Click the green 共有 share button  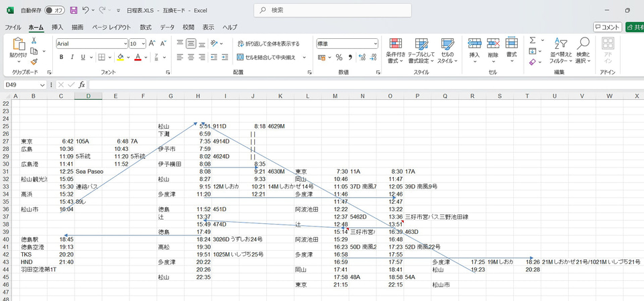(635, 27)
